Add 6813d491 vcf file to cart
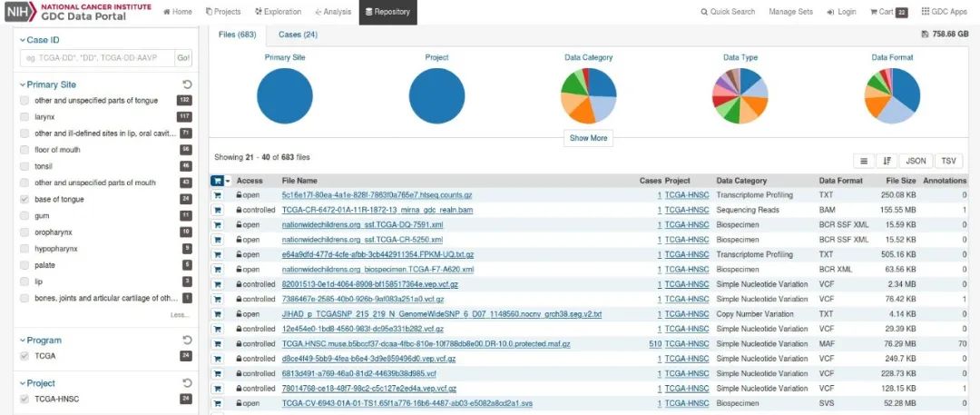 [218, 374]
